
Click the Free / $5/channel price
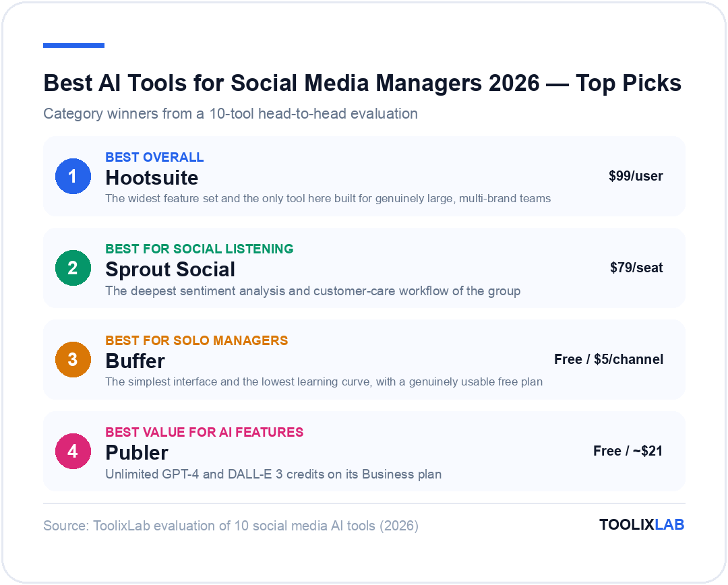[x=609, y=359]
